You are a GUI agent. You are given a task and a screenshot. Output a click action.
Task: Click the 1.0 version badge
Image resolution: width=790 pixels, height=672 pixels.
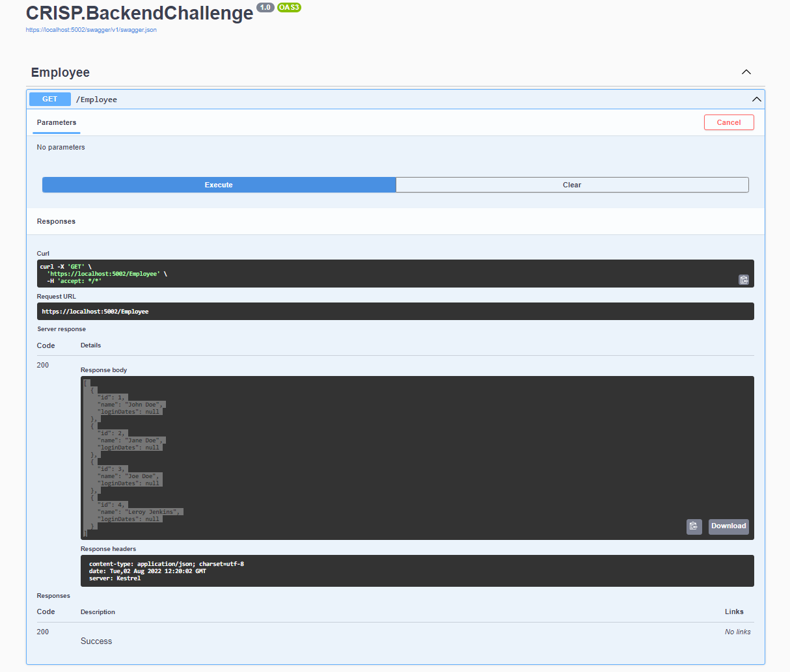pos(265,8)
